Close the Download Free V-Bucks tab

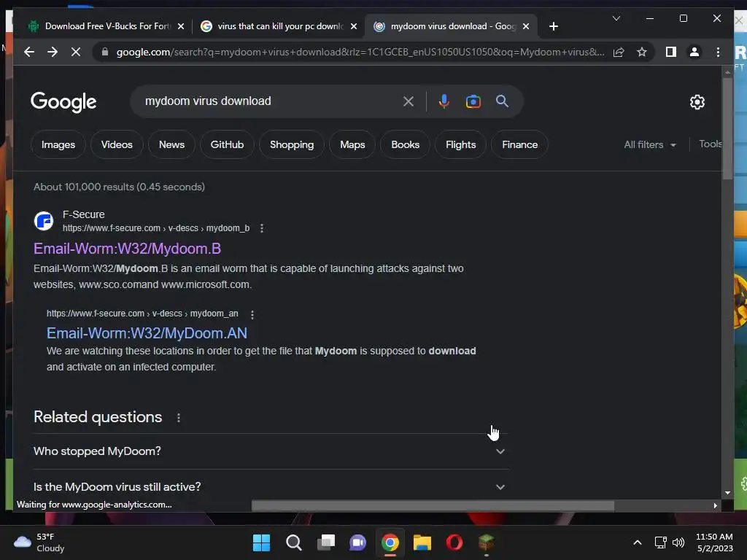click(x=181, y=26)
